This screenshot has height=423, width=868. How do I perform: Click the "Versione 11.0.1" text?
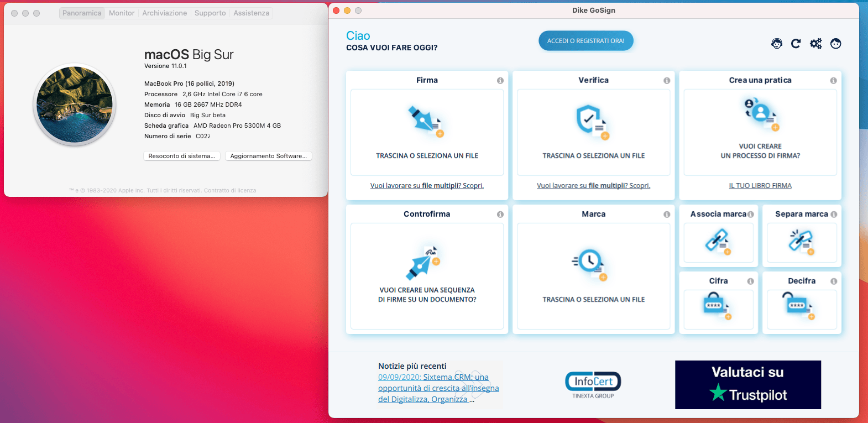[x=165, y=66]
